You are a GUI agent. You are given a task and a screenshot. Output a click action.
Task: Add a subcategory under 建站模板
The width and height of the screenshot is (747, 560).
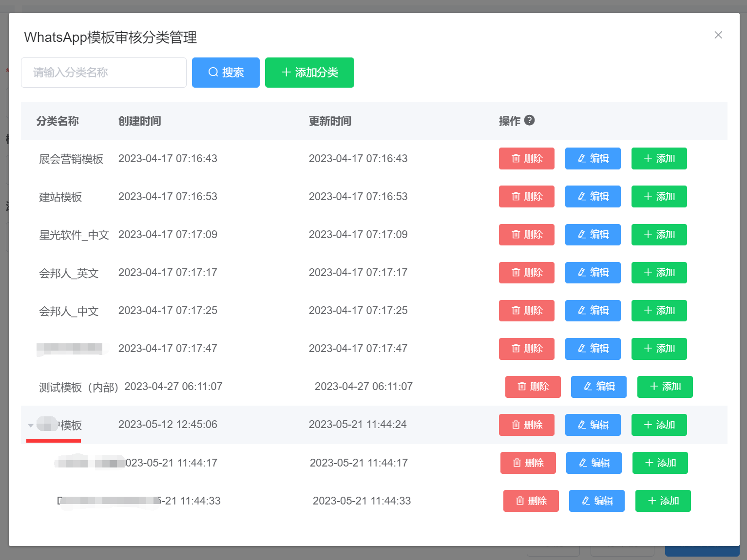click(659, 196)
